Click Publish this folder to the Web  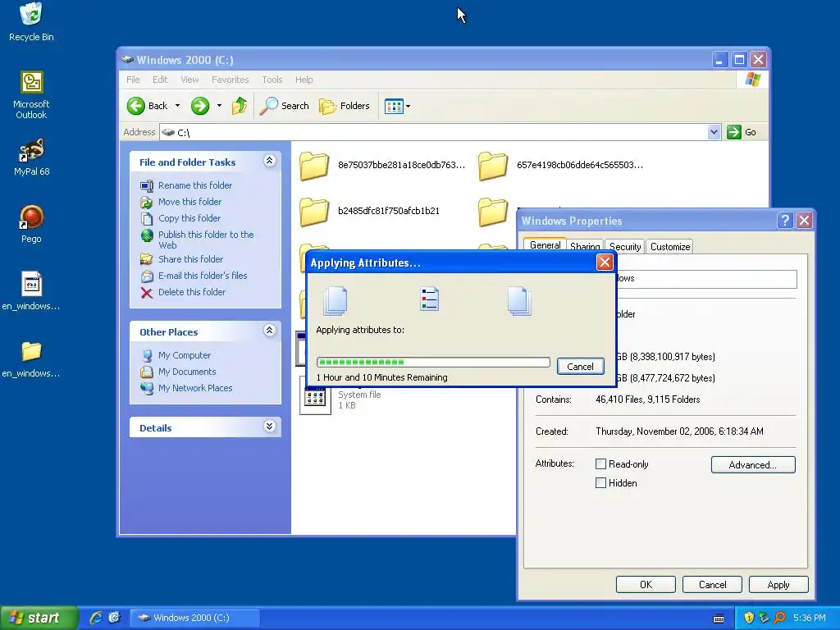point(206,240)
